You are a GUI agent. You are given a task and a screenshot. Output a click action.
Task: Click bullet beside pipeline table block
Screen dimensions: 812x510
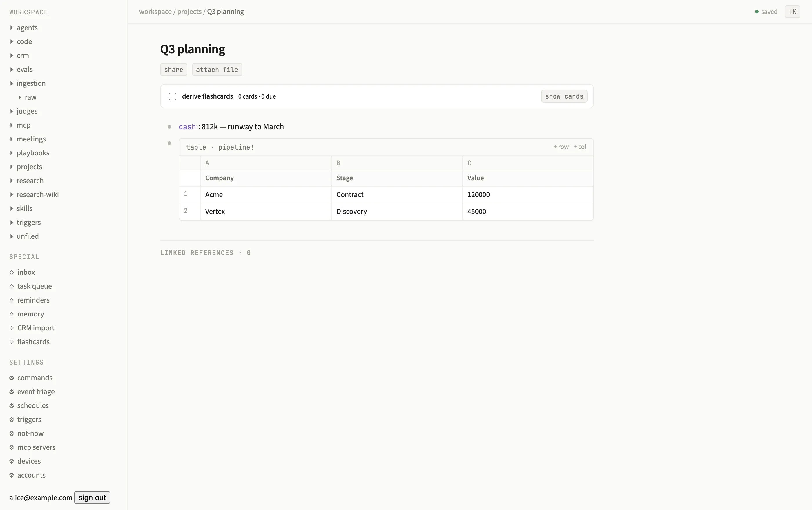pyautogui.click(x=169, y=143)
